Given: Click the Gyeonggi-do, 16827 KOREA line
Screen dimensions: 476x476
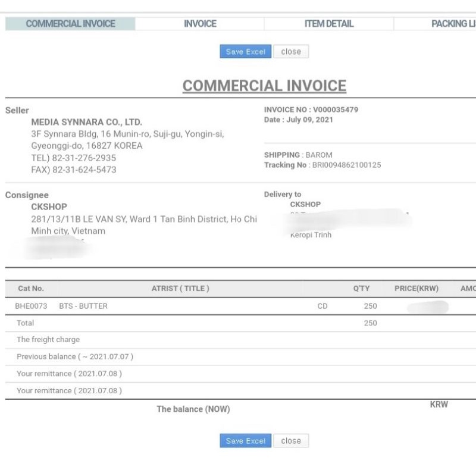Looking at the screenshot, I should 86,146.
